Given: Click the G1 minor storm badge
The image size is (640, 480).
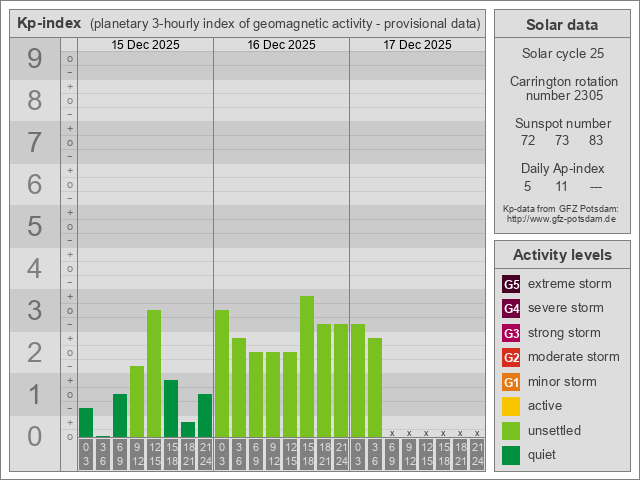Looking at the screenshot, I should [511, 382].
